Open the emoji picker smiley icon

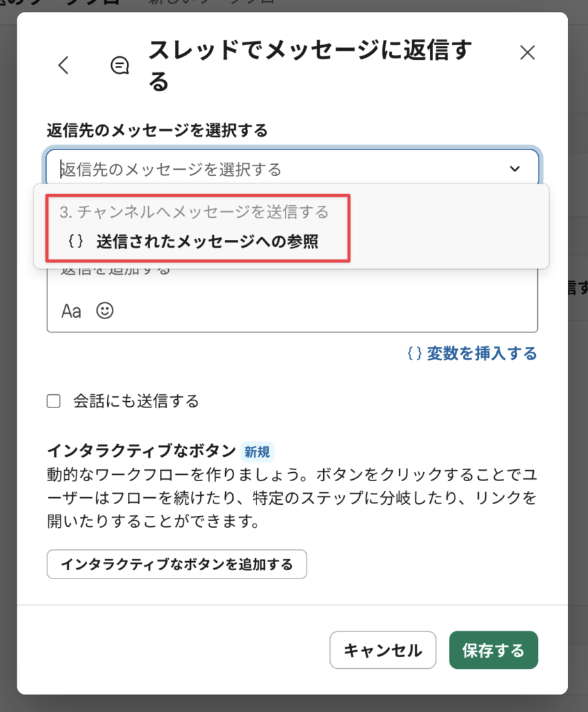tap(105, 311)
